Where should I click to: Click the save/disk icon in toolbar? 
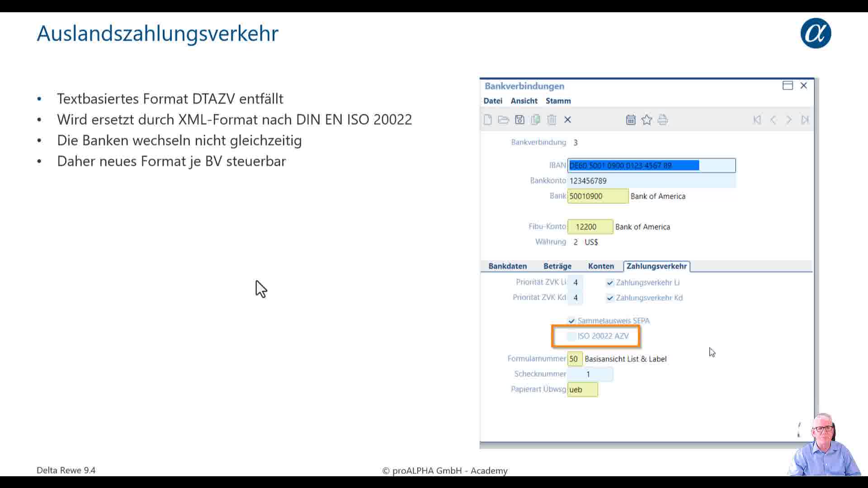(x=519, y=119)
